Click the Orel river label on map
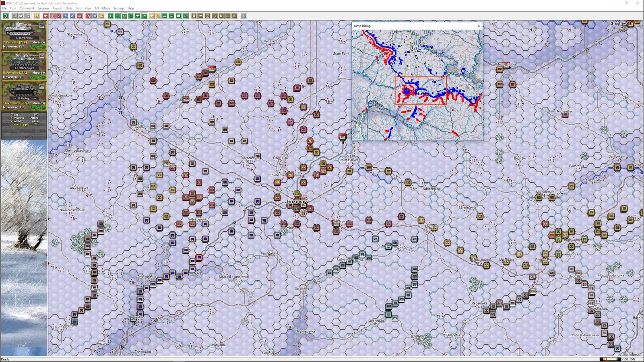Screen dimensions: 644x362 pyautogui.click(x=118, y=109)
